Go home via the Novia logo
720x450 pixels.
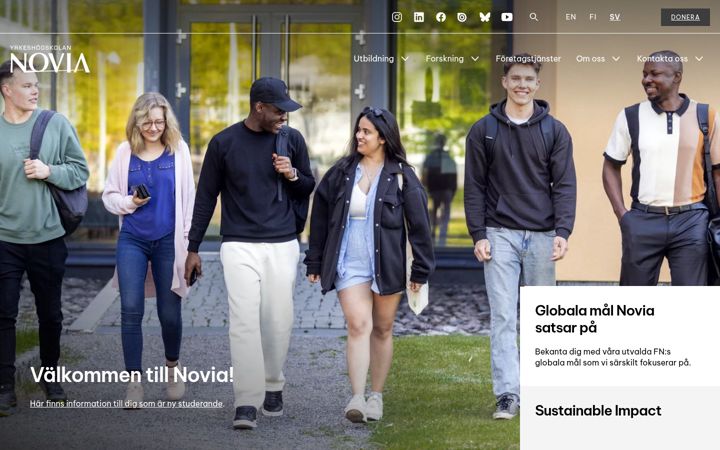50,59
